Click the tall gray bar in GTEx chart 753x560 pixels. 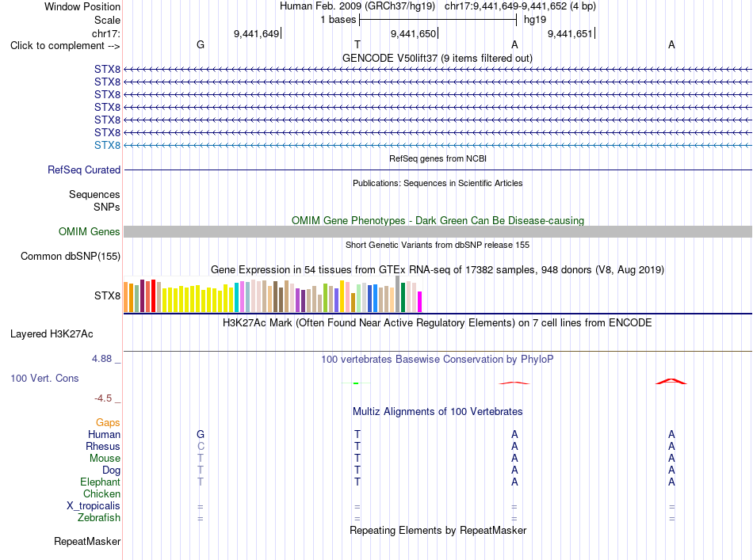point(397,294)
